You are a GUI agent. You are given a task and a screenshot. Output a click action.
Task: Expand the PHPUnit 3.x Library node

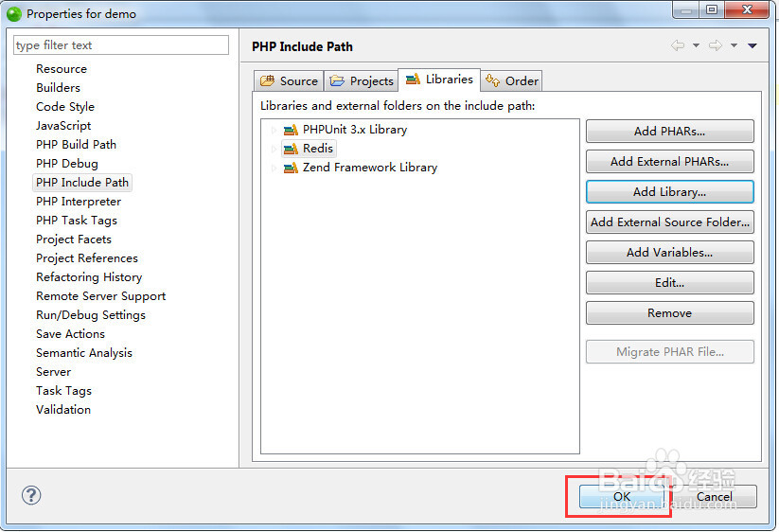pyautogui.click(x=274, y=130)
